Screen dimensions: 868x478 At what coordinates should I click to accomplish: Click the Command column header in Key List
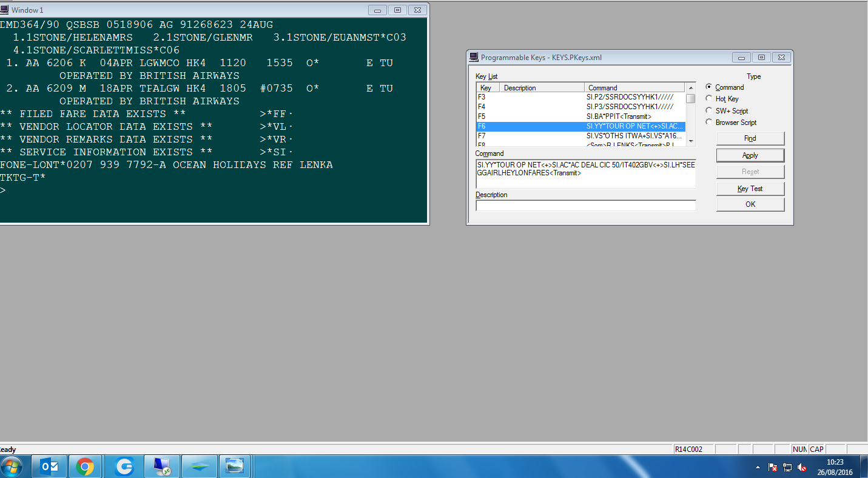pyautogui.click(x=635, y=87)
